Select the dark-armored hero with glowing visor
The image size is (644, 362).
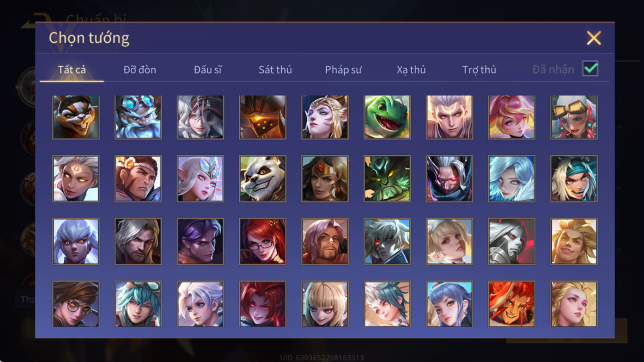tap(262, 117)
